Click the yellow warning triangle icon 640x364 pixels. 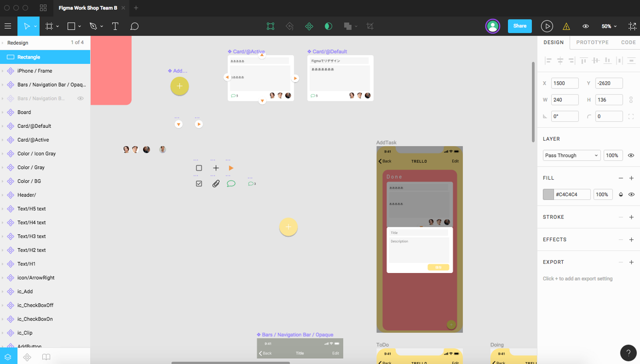click(x=566, y=26)
